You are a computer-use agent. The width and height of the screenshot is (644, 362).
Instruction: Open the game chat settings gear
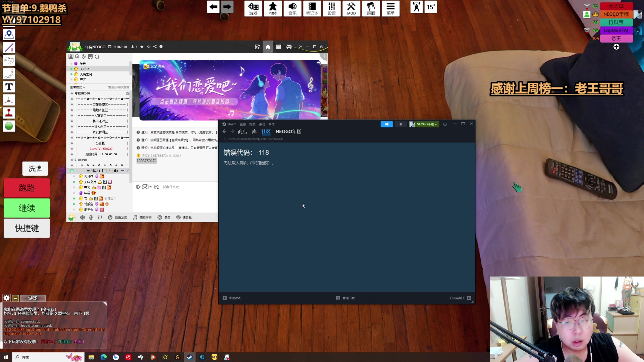pyautogui.click(x=6, y=298)
